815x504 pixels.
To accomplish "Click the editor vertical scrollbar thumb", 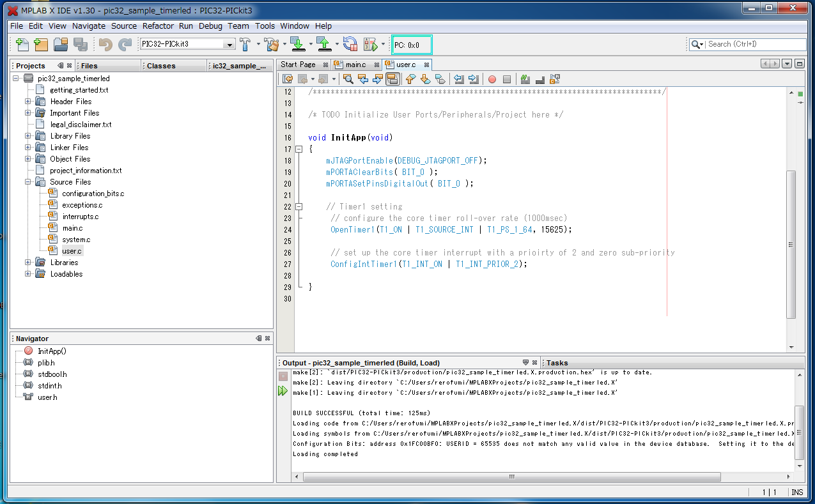I will 791,244.
